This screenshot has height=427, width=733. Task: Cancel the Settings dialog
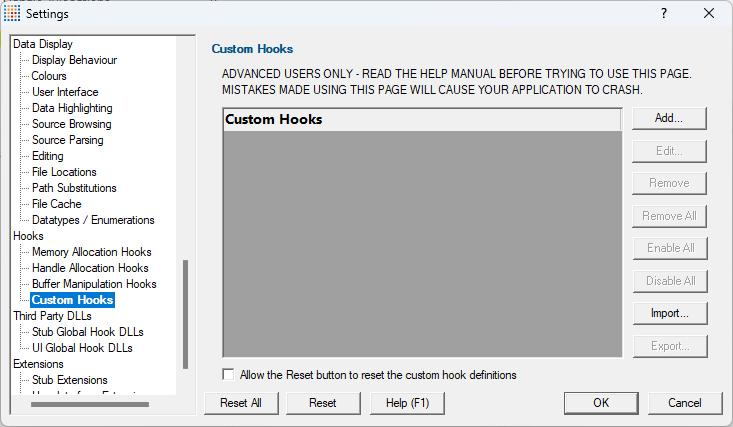(x=685, y=403)
